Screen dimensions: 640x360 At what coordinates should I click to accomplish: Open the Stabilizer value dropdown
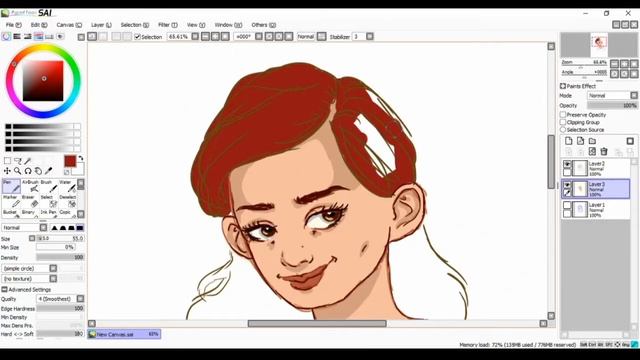coord(370,37)
